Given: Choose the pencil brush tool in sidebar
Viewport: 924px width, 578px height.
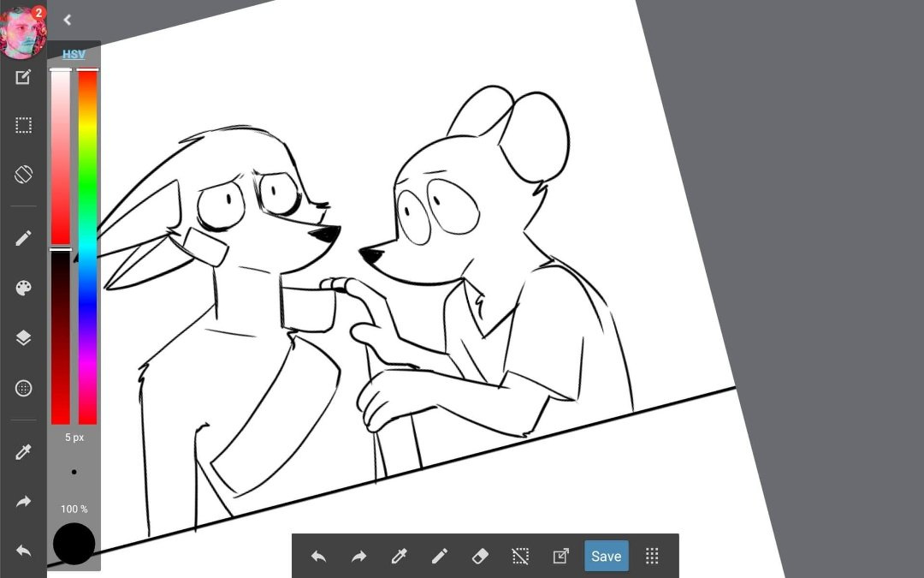Looking at the screenshot, I should coord(23,238).
